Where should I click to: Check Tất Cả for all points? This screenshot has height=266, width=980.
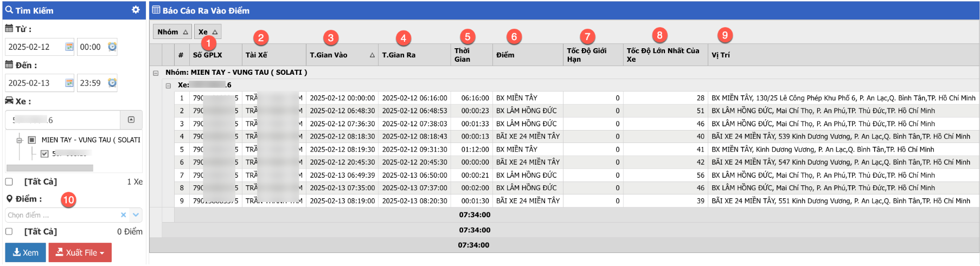pos(9,231)
